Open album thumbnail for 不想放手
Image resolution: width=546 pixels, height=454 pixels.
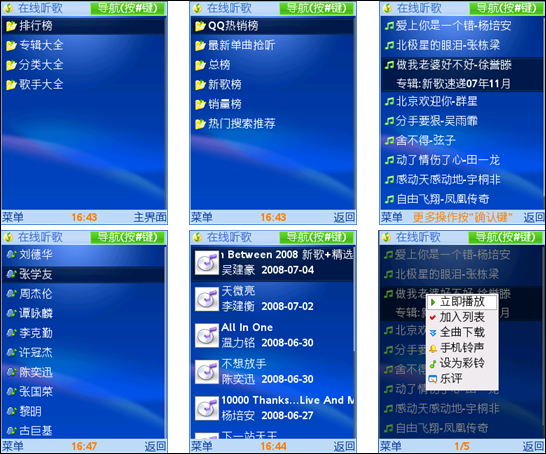coord(207,372)
